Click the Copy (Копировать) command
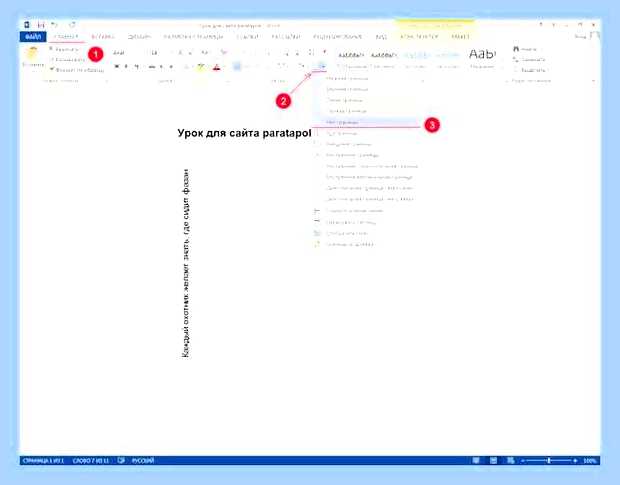This screenshot has width=620, height=485. pos(67,60)
